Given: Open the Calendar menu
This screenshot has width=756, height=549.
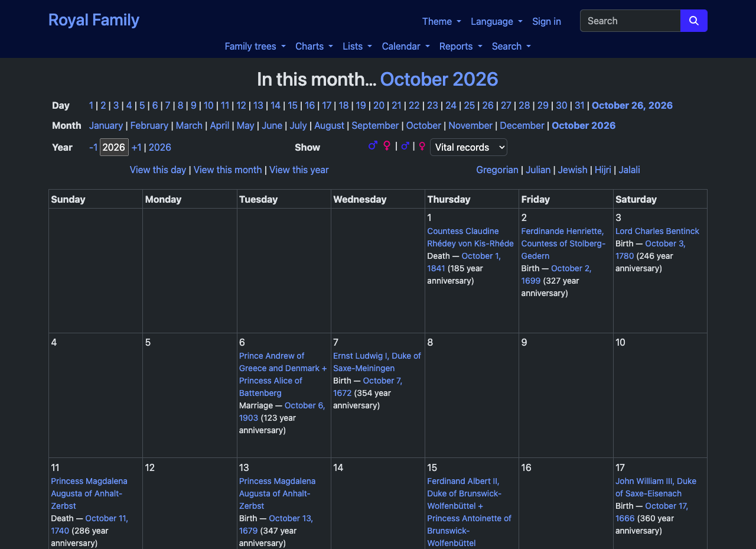Looking at the screenshot, I should coord(406,46).
